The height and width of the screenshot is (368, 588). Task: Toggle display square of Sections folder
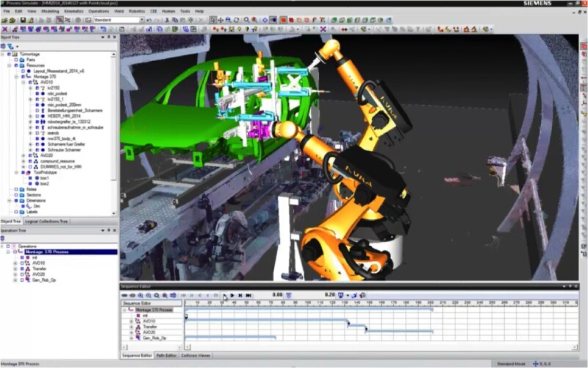[x=16, y=195]
